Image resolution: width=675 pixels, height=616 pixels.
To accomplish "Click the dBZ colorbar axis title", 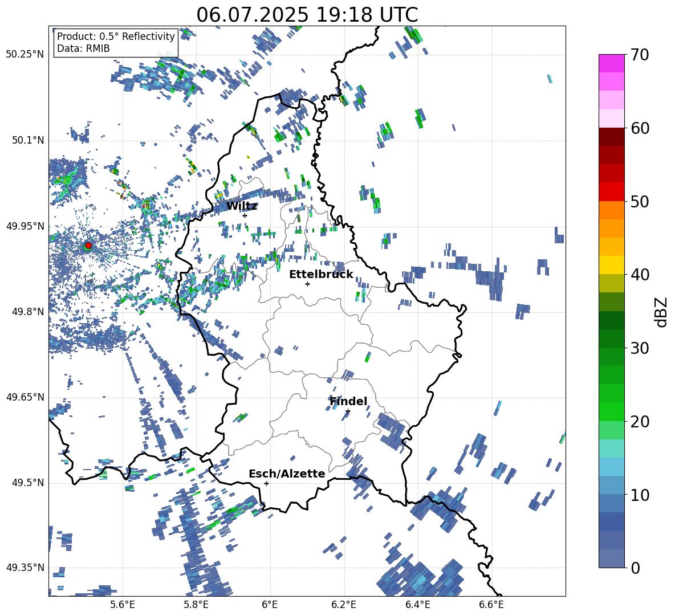I will coord(662,312).
